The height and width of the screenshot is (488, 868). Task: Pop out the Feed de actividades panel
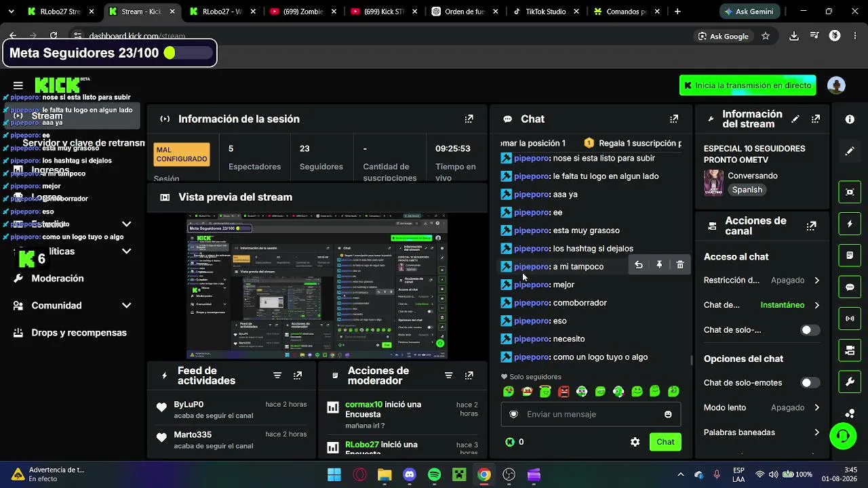[x=298, y=375]
